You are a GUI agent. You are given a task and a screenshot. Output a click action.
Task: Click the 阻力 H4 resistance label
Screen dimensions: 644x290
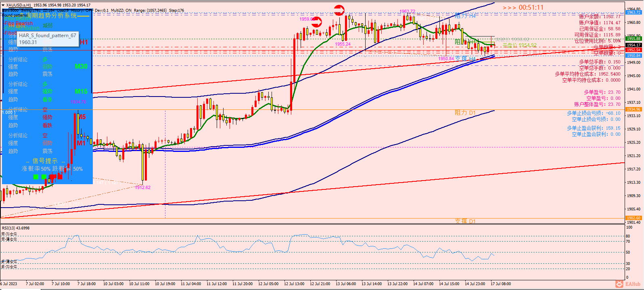click(465, 16)
